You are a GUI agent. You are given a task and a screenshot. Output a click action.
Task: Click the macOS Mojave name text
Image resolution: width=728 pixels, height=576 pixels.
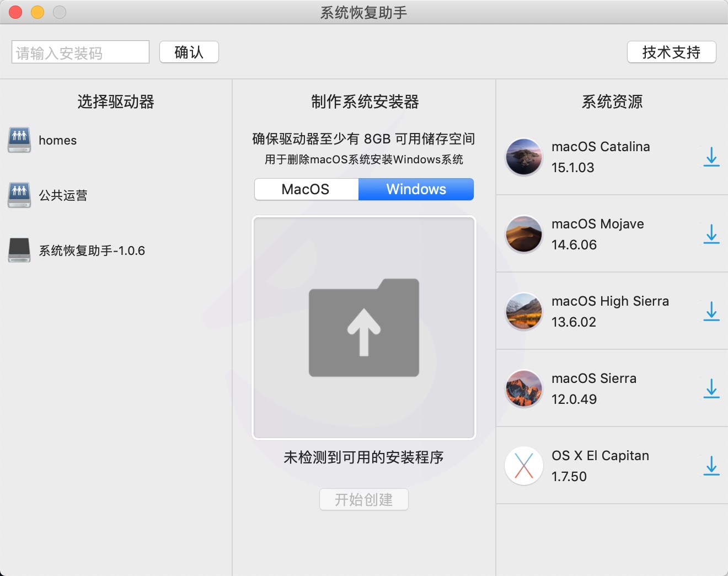click(598, 224)
